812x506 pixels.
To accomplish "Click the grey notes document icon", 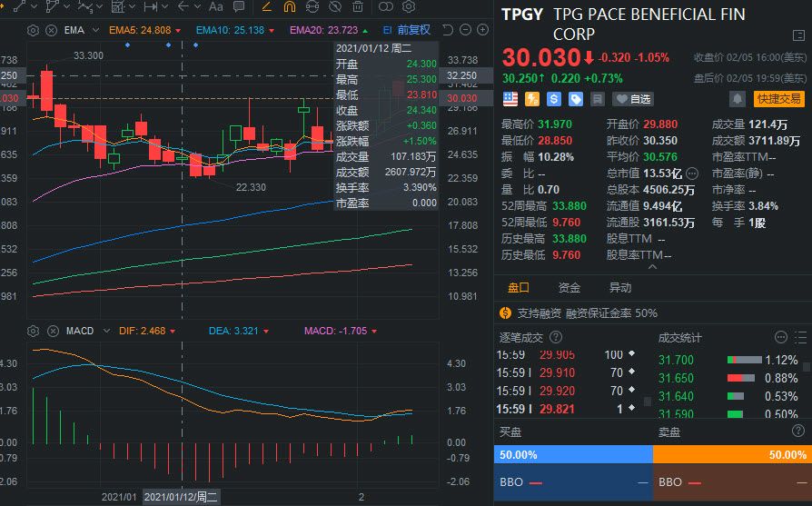I will pos(598,99).
